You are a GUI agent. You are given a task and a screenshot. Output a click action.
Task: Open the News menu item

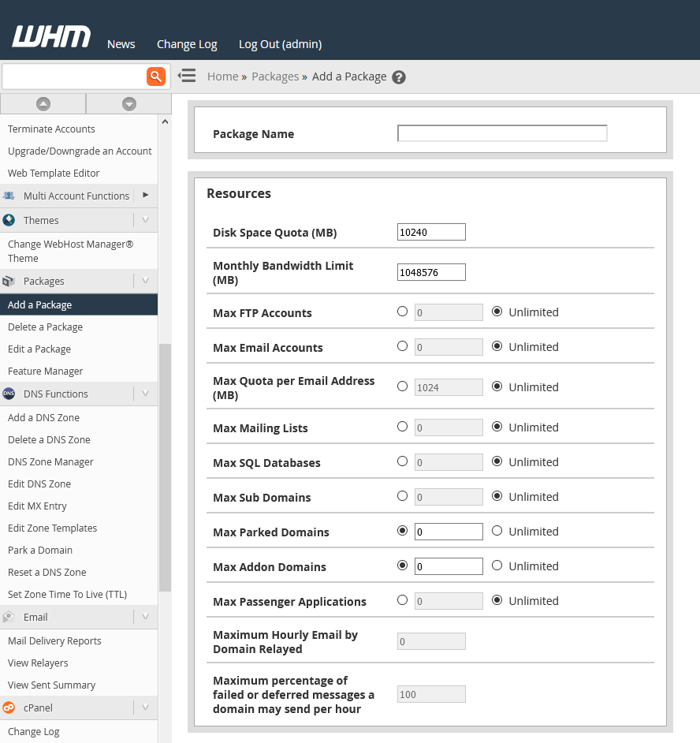pos(121,44)
